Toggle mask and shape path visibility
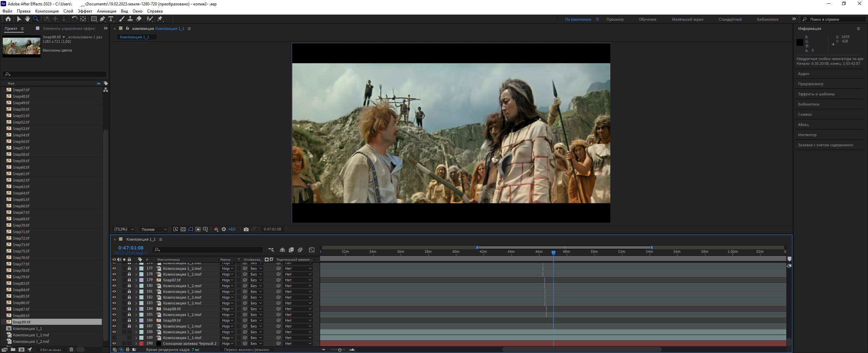The width and height of the screenshot is (868, 353). tap(191, 229)
